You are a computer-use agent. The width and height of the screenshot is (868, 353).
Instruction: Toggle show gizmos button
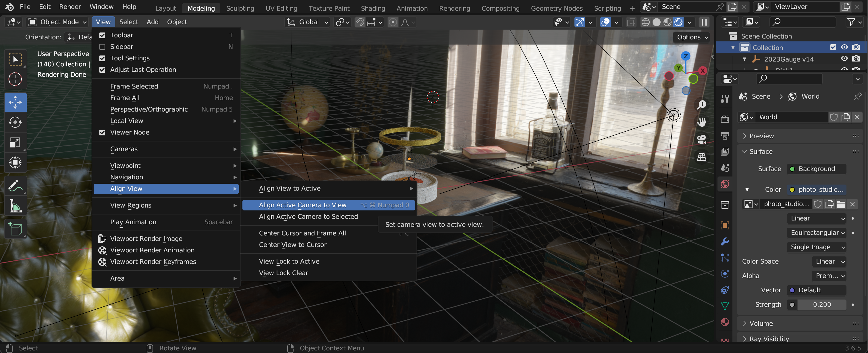[x=579, y=22]
